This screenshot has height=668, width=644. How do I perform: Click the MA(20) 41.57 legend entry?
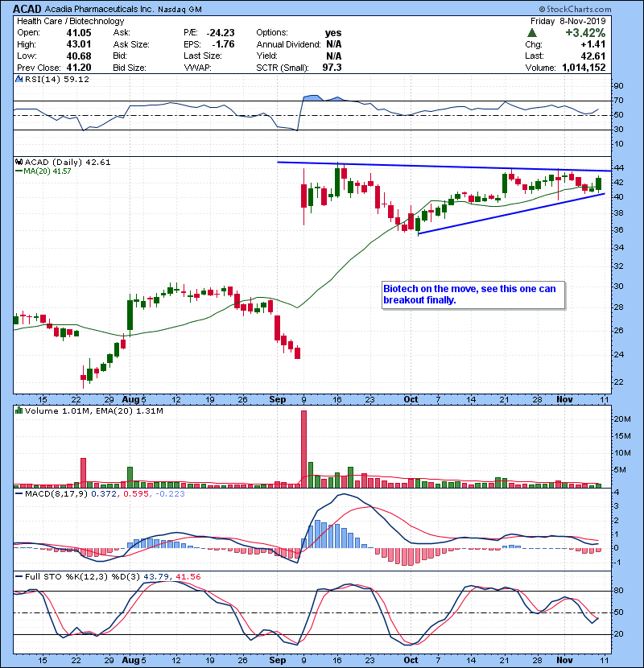click(x=43, y=171)
